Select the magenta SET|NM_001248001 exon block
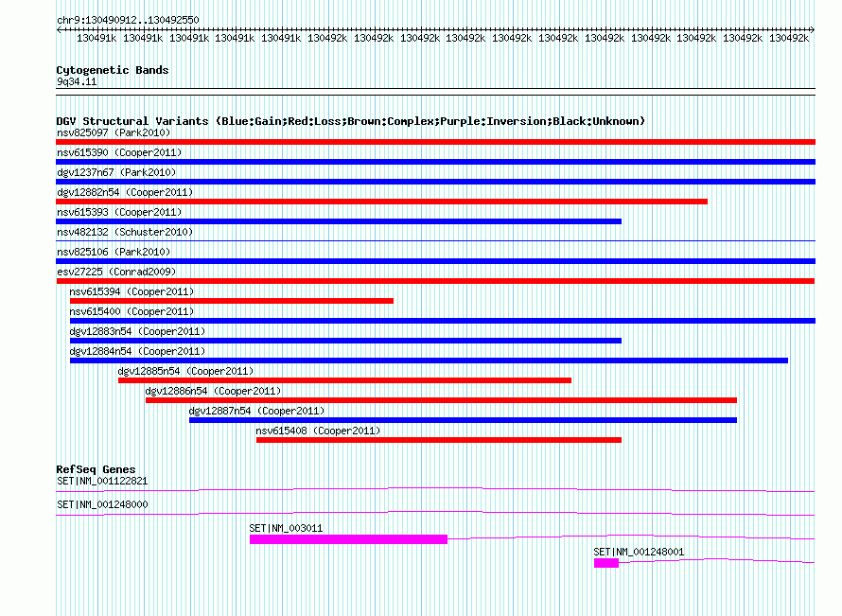The height and width of the screenshot is (616, 842). point(606,563)
